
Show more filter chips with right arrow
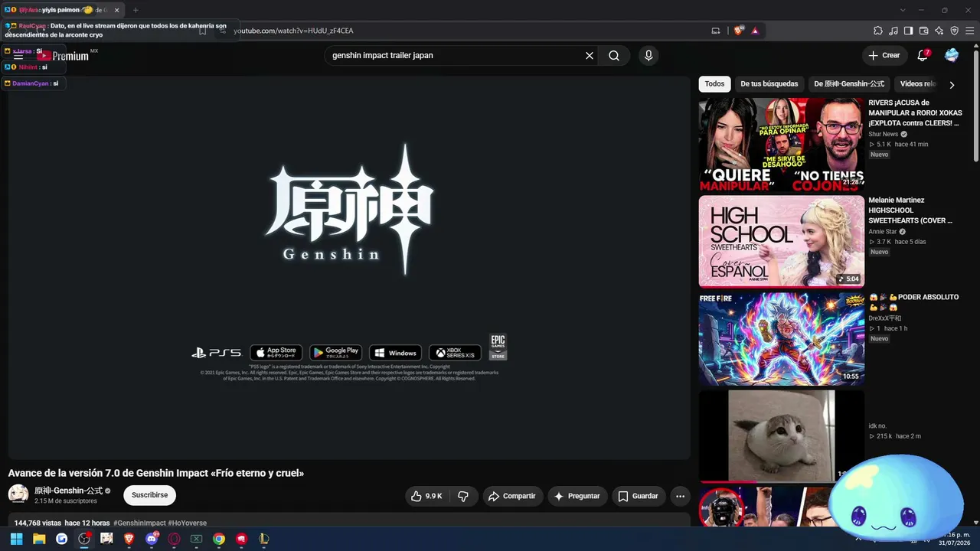click(952, 85)
